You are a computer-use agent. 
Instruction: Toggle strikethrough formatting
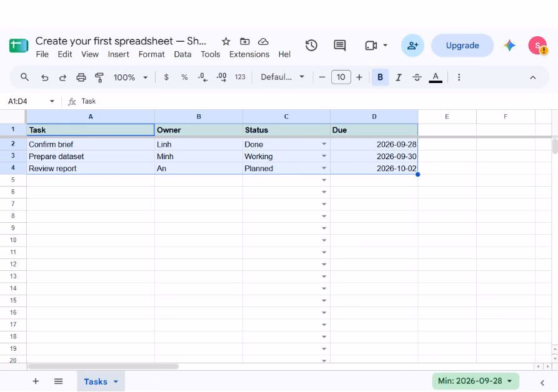(417, 77)
